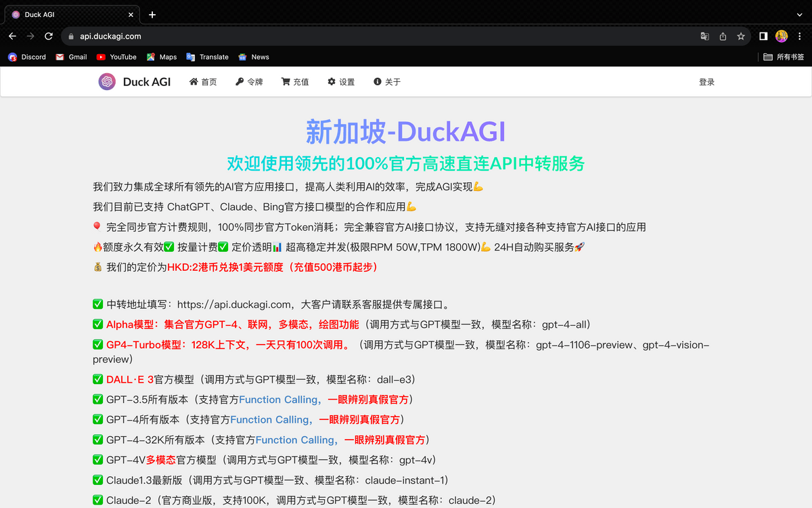Open the browser side panel icon
812x508 pixels.
pos(764,35)
